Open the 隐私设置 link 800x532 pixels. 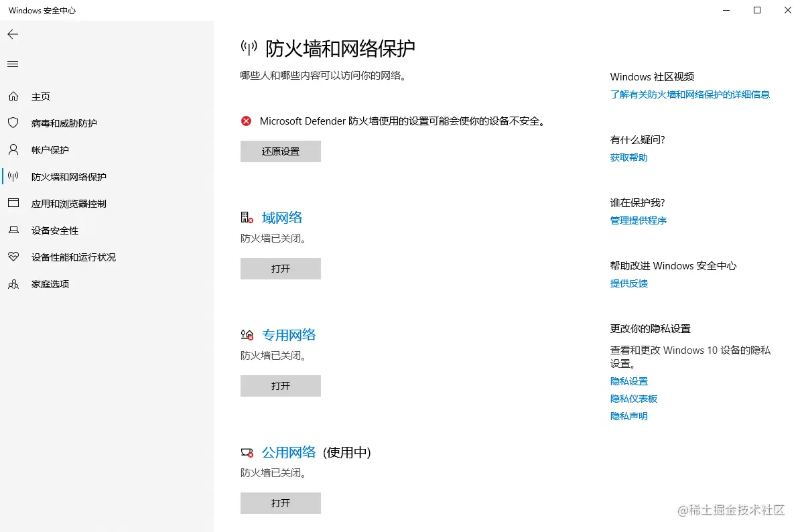tap(628, 381)
